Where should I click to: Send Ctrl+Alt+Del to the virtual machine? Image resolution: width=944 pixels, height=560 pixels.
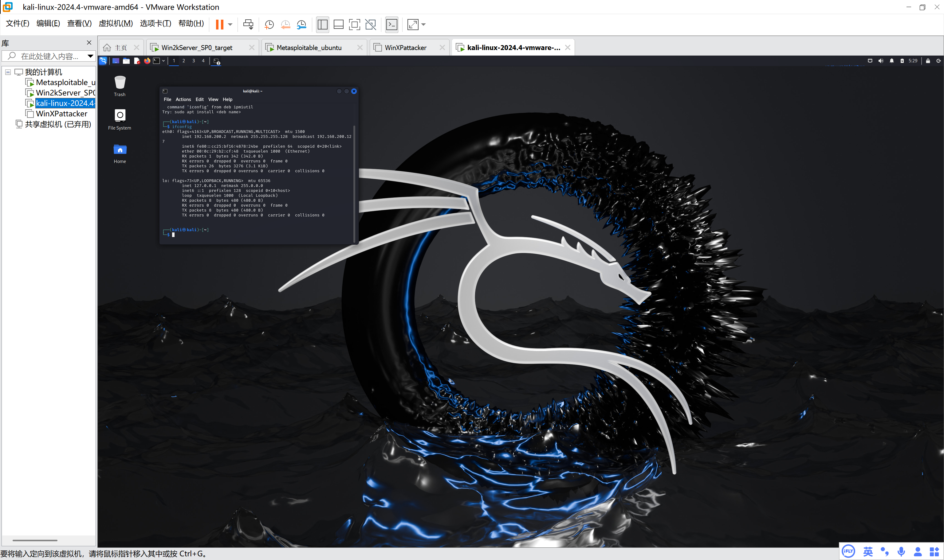click(248, 25)
